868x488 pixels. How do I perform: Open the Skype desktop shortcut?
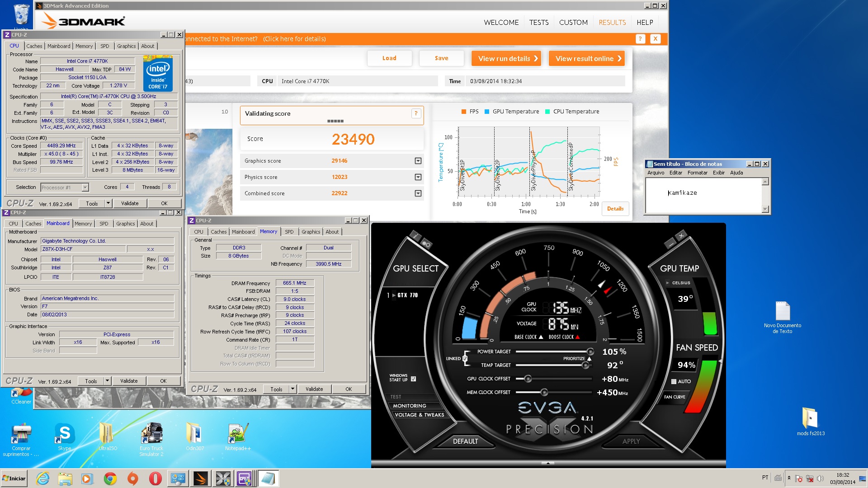(x=65, y=437)
